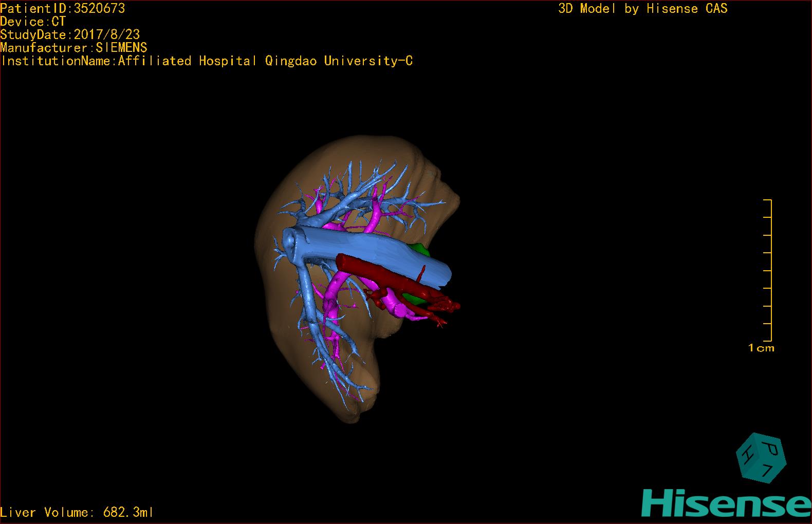The width and height of the screenshot is (812, 524).
Task: Click the top tick mark of the scale ruler
Action: [768, 200]
